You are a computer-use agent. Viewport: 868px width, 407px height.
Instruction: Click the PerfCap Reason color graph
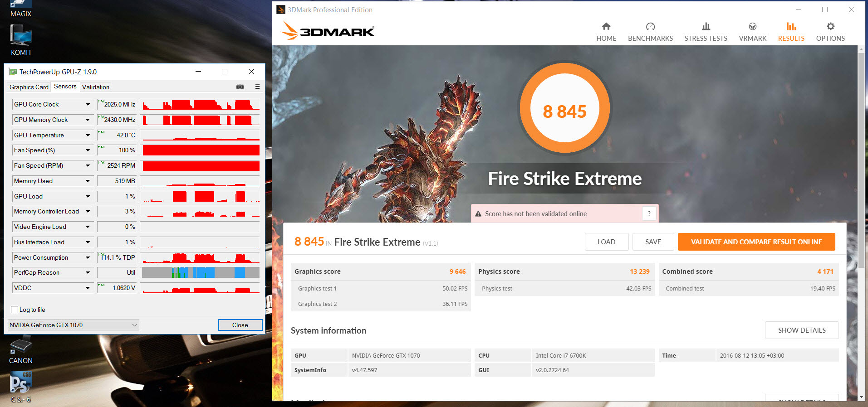[x=200, y=273]
